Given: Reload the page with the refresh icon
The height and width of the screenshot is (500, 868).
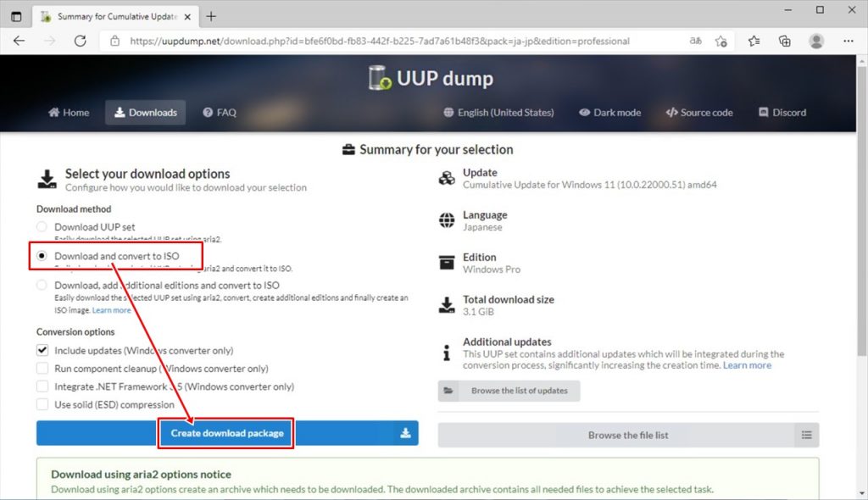Looking at the screenshot, I should (x=81, y=41).
